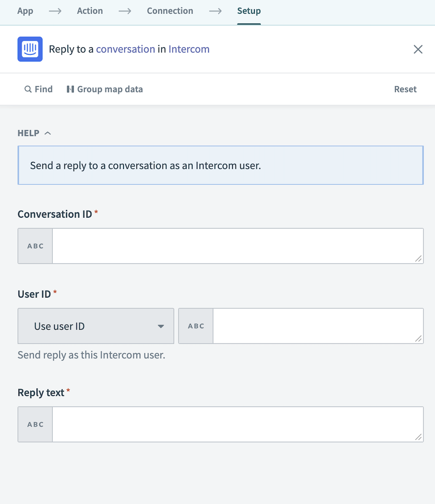Switch to the App step
Screen dimensions: 435x504
(25, 11)
